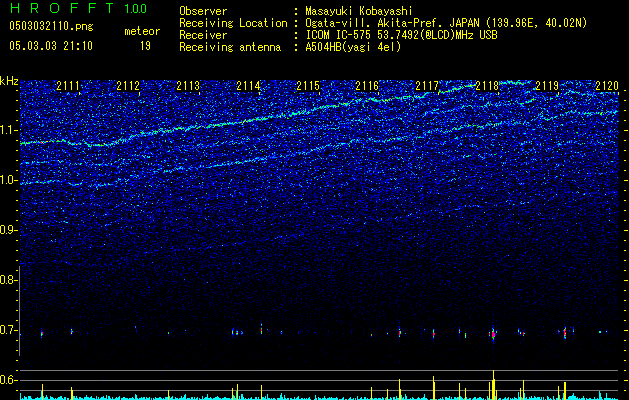Click the ICOM IC-575 receiver frequency text
Viewport: 629px width, 400px height.
pyautogui.click(x=401, y=35)
